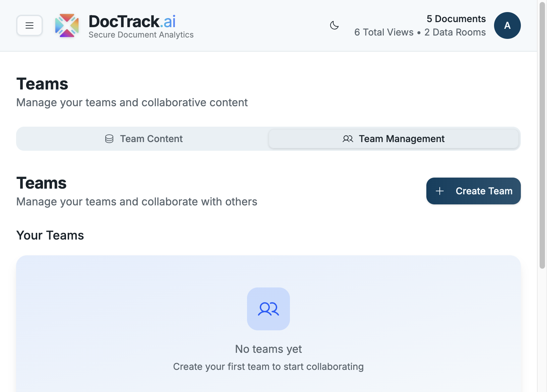Click the 6 Total Views stat
The width and height of the screenshot is (547, 392).
[x=384, y=32]
